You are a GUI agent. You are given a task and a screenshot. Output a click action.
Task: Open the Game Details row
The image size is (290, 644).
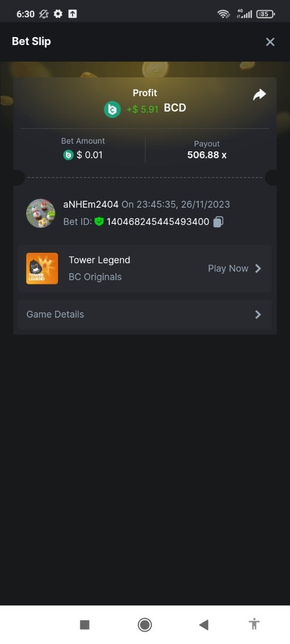click(145, 314)
